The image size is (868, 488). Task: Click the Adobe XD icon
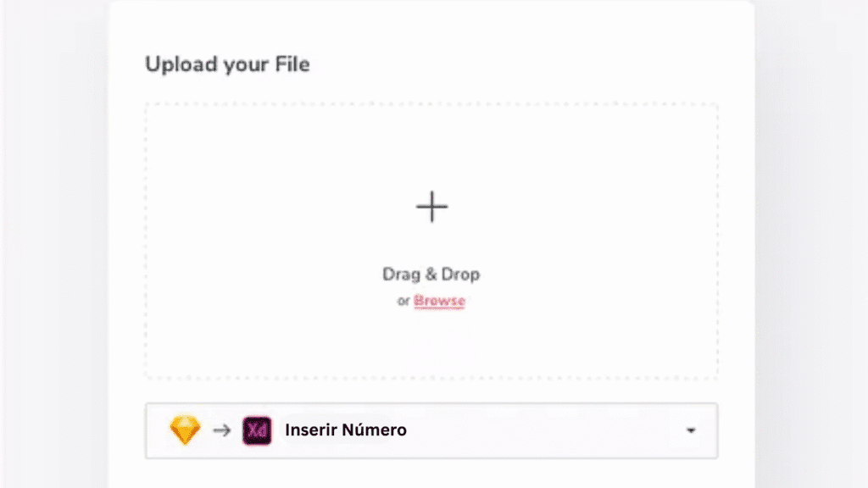(x=257, y=430)
